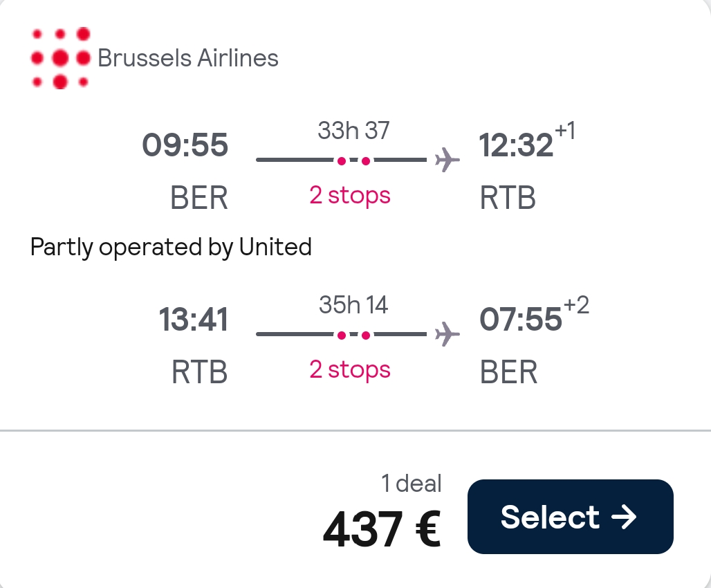Click Partly operated by United notice
The image size is (711, 588).
171,247
